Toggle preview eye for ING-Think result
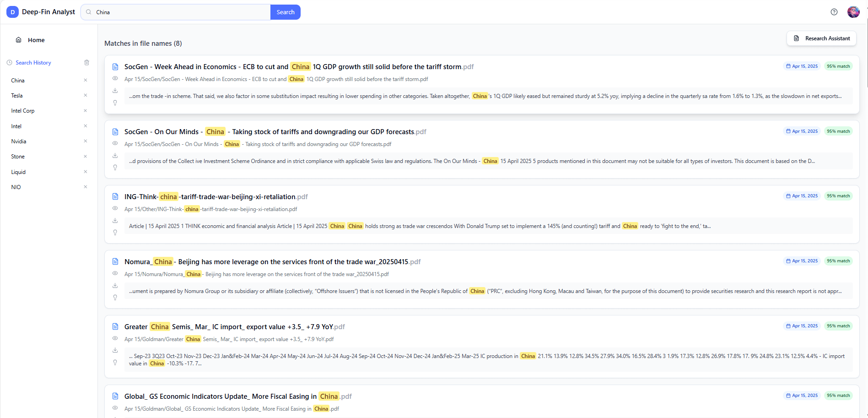Viewport: 868px width, 418px height. (x=115, y=208)
